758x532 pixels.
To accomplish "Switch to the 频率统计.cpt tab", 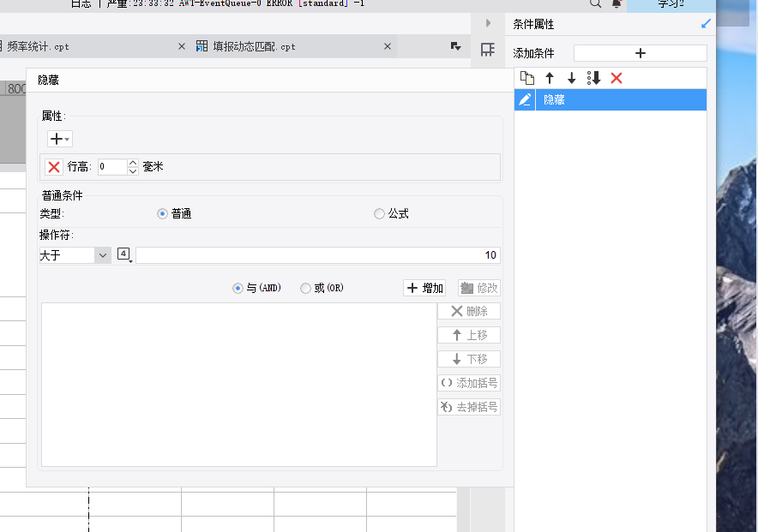I will pyautogui.click(x=39, y=46).
